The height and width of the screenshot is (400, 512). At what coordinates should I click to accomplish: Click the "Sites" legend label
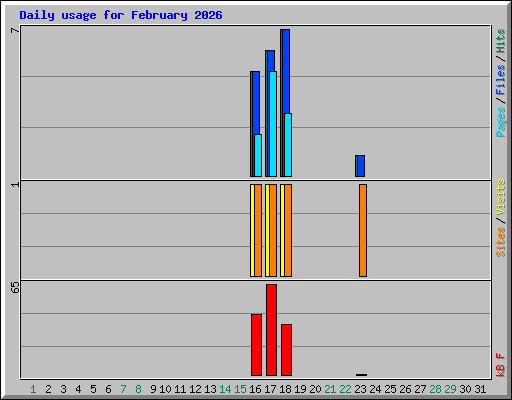click(501, 242)
